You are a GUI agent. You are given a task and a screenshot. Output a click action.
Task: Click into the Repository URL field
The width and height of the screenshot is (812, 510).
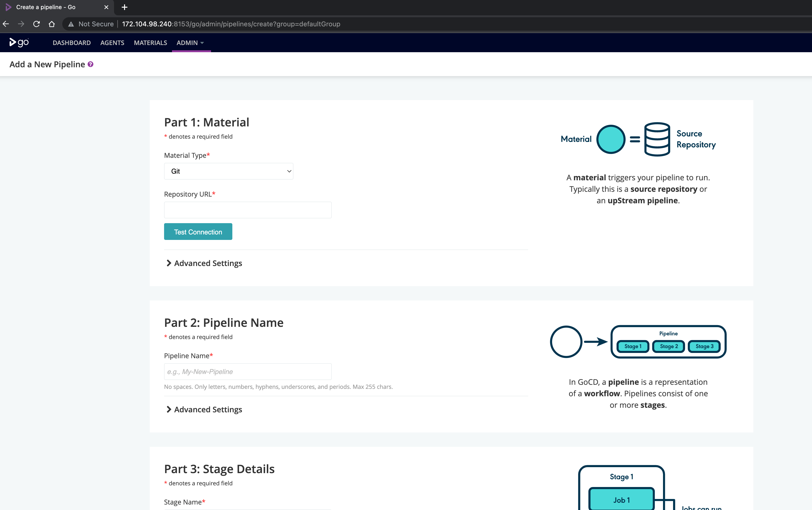click(247, 210)
